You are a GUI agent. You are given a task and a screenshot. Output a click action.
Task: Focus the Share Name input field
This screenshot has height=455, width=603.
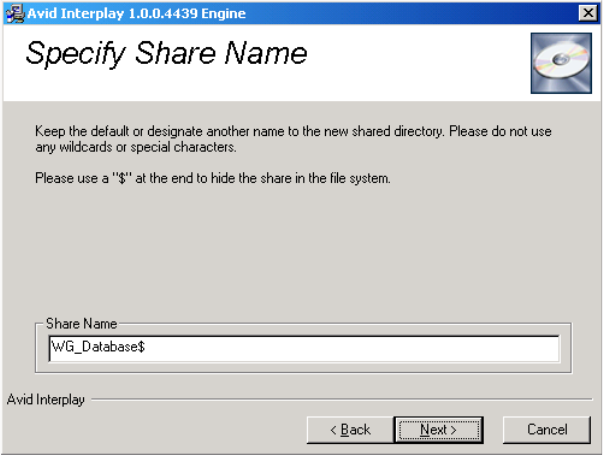(x=304, y=348)
